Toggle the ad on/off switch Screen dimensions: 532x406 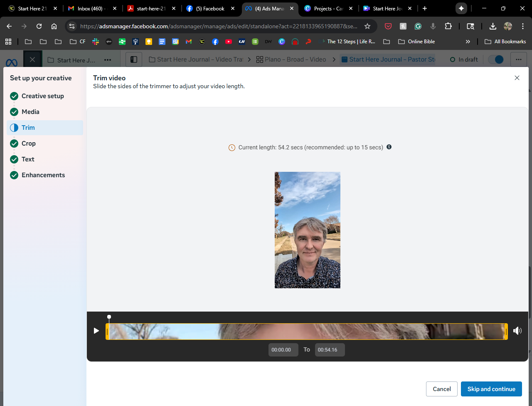pos(496,59)
